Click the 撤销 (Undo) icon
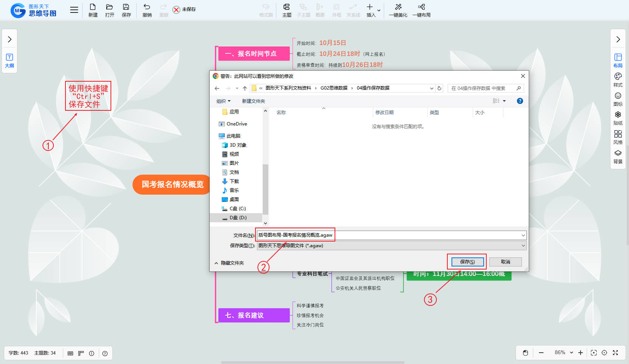This screenshot has width=629, height=364. [x=147, y=10]
